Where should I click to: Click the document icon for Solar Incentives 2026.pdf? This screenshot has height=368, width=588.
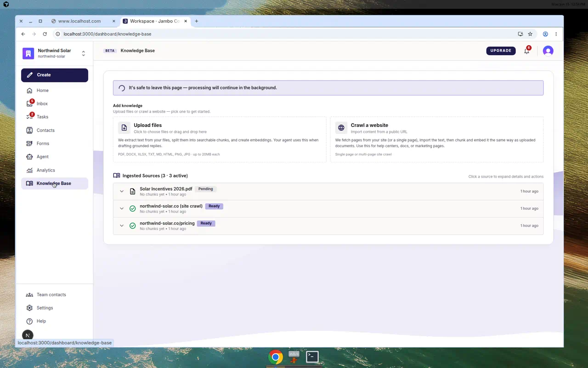click(x=133, y=191)
